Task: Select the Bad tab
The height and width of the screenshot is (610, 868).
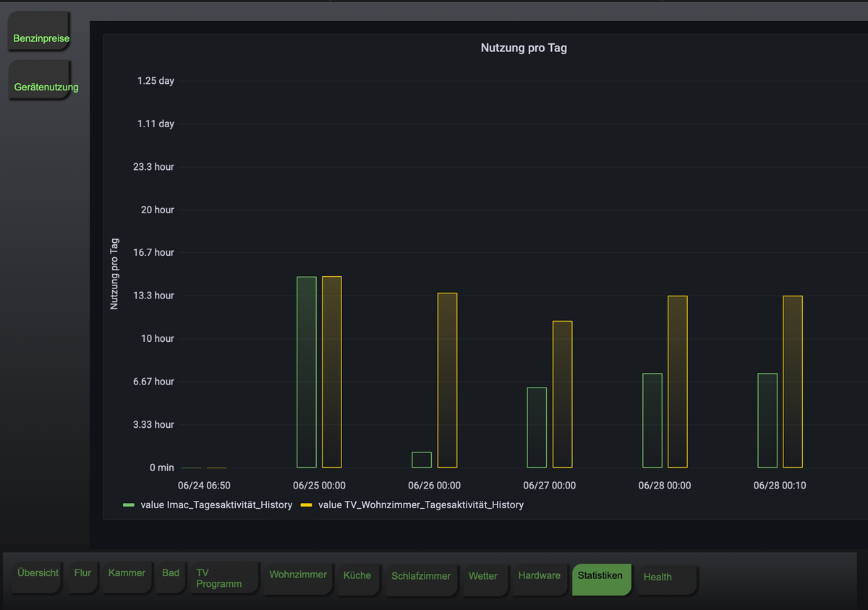Action: (171, 573)
